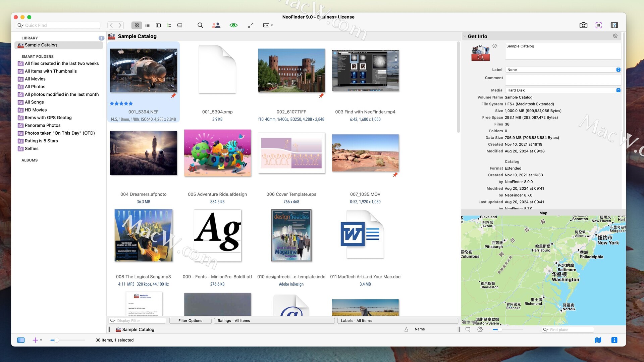The height and width of the screenshot is (362, 644).
Task: Click the expand arrows full-screen icon
Action: (251, 25)
